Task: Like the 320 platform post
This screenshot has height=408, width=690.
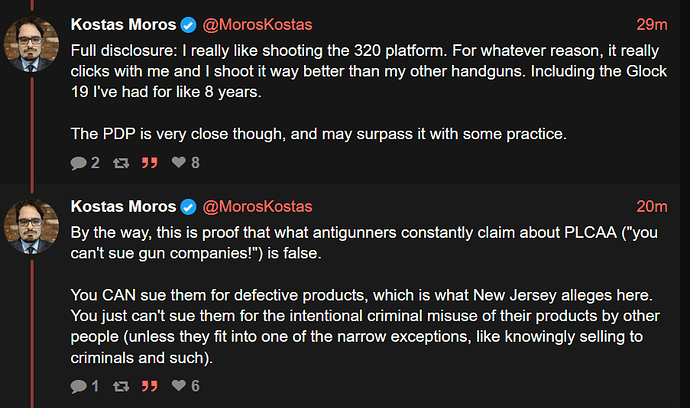Action: [179, 162]
